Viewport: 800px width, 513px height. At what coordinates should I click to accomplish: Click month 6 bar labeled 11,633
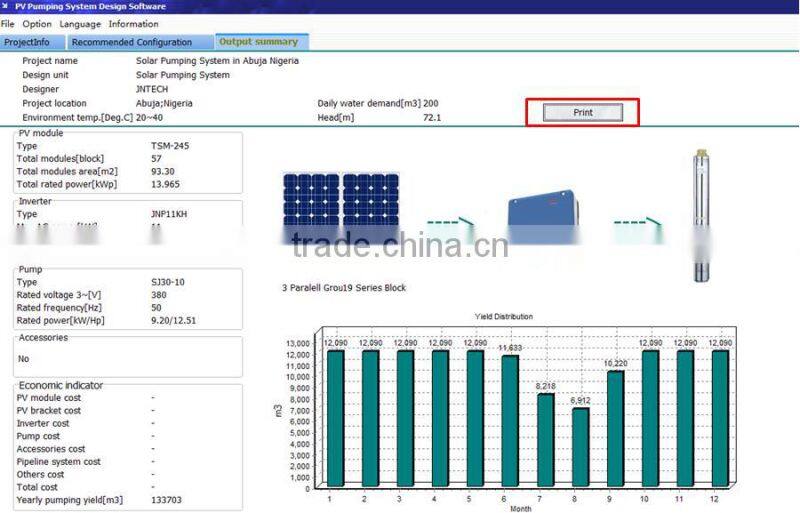[510, 421]
